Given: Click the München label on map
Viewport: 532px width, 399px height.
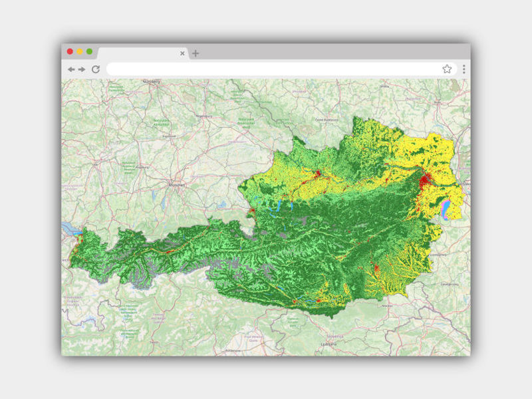Looking at the screenshot, I should tap(177, 186).
